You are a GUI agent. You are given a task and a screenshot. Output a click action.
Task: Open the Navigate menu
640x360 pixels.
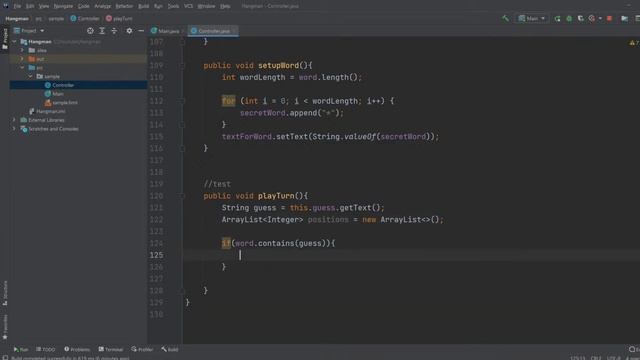coord(63,6)
